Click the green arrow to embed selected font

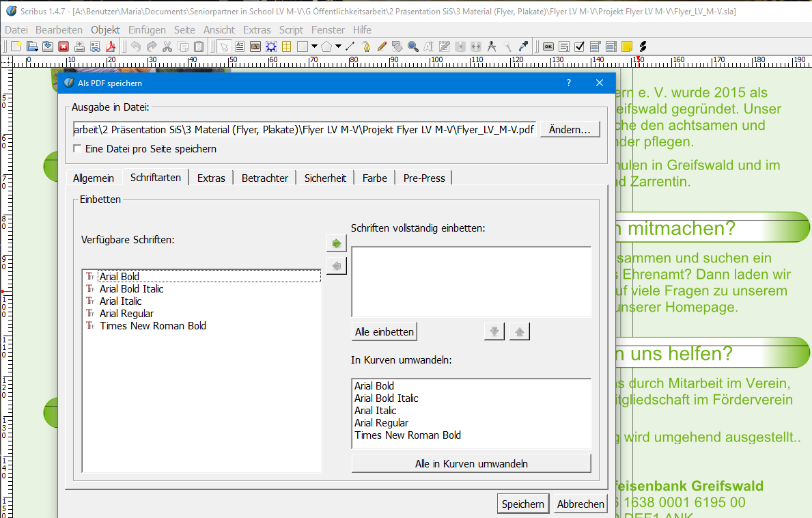tap(336, 243)
